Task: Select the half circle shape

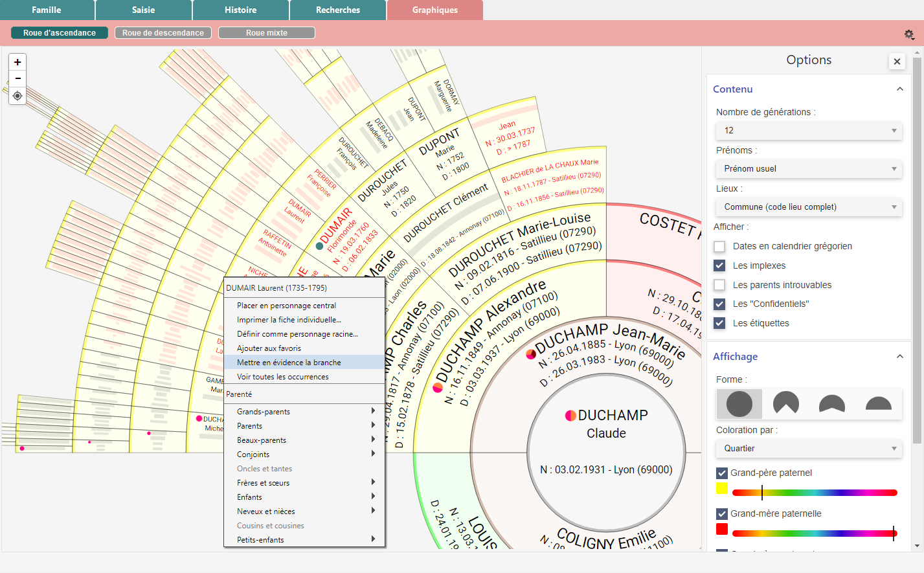Action: [879, 404]
